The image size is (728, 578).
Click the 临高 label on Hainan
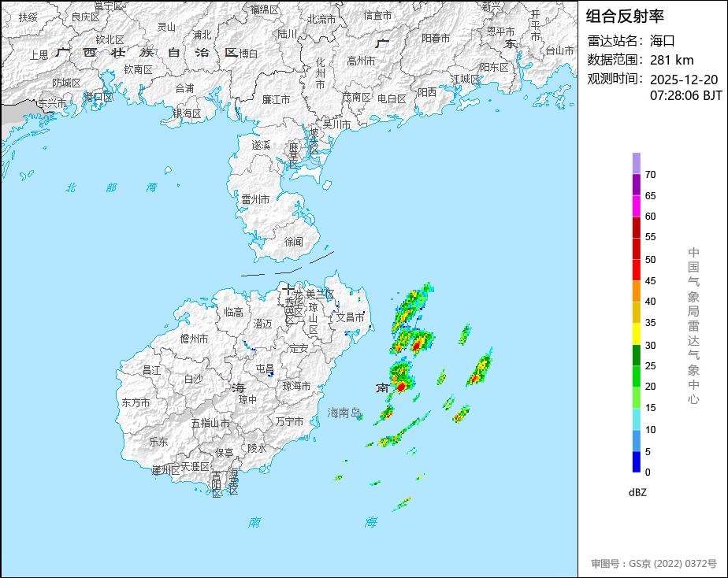pyautogui.click(x=233, y=312)
